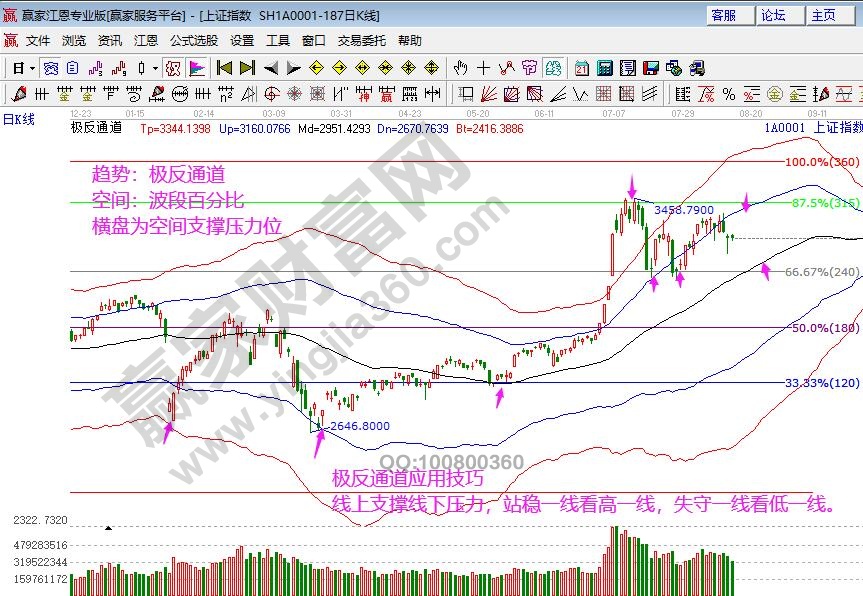Screen dimensions: 863x596
Task: Click the 客服 button
Action: click(x=723, y=15)
